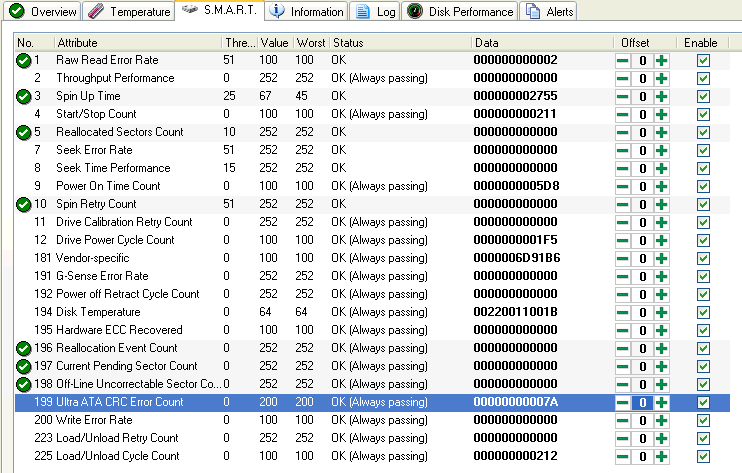Decrease offset for Throughput Performance

click(x=623, y=79)
